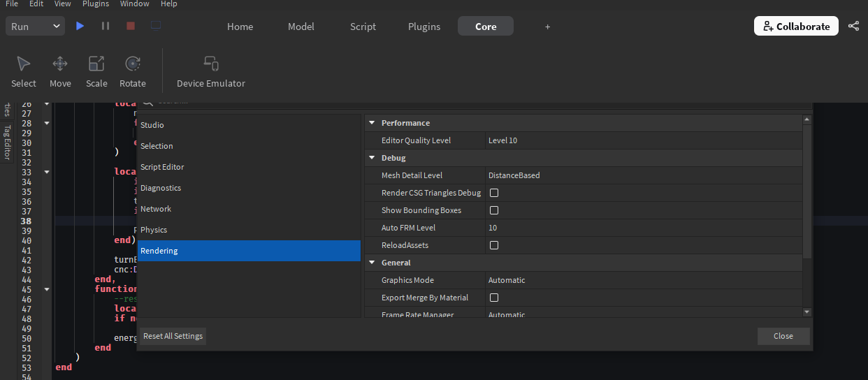Choose the Scale tool

point(96,72)
